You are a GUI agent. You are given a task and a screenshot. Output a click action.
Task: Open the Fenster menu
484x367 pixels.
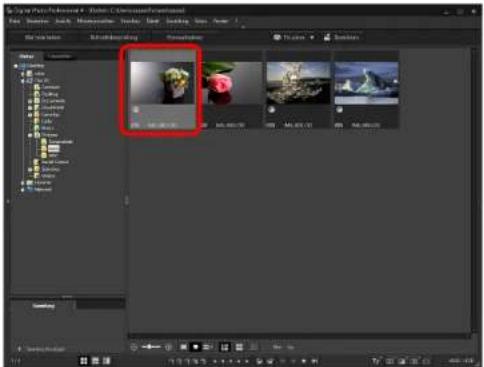[x=220, y=21]
